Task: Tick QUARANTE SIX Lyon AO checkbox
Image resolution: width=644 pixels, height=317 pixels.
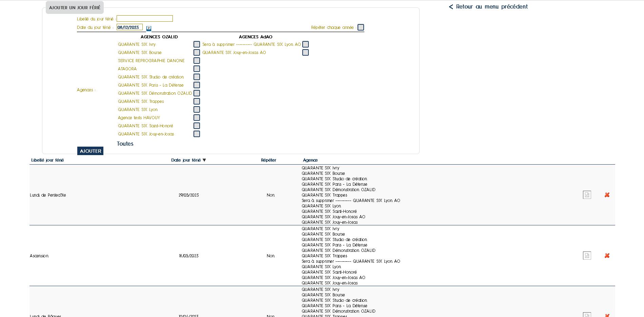Action: [305, 44]
